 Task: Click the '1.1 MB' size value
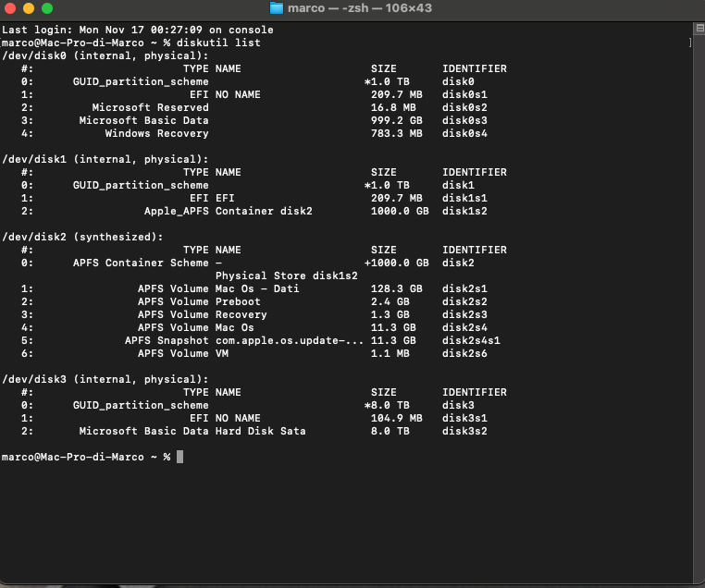(390, 353)
